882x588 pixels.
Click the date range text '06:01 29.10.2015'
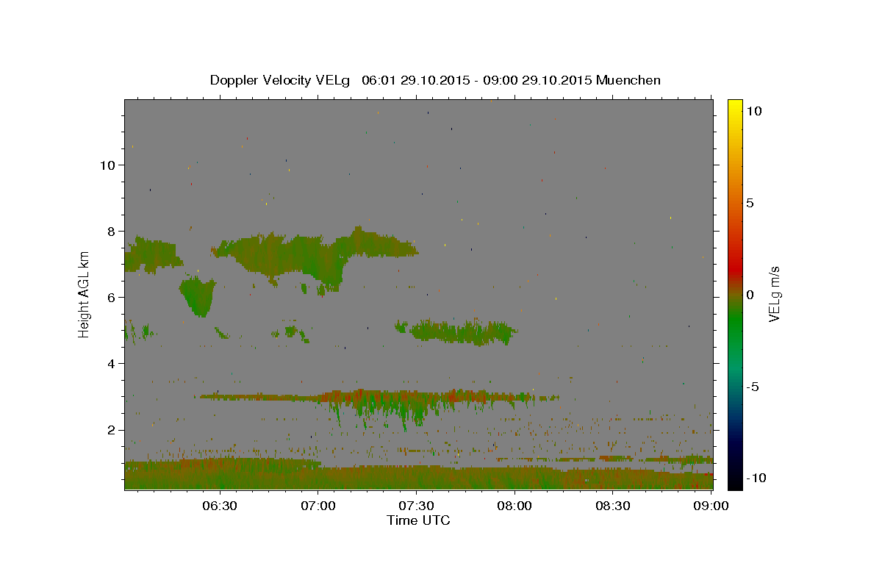click(417, 80)
